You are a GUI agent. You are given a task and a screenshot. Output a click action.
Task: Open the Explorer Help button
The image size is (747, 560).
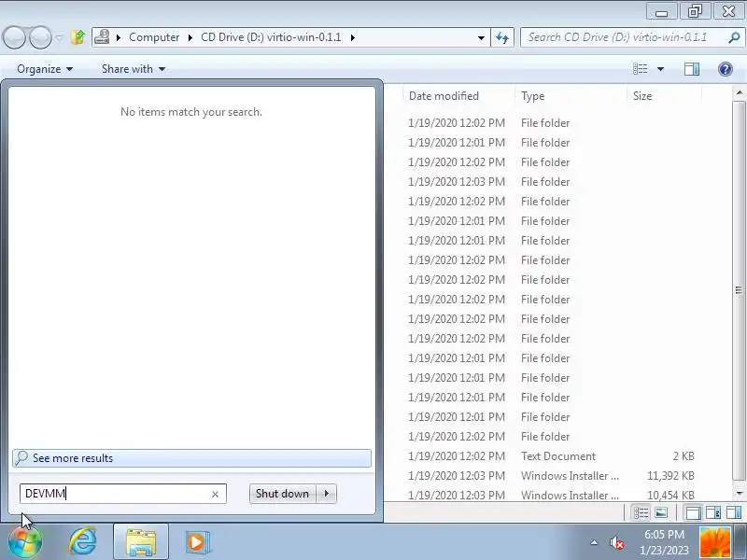click(x=726, y=69)
